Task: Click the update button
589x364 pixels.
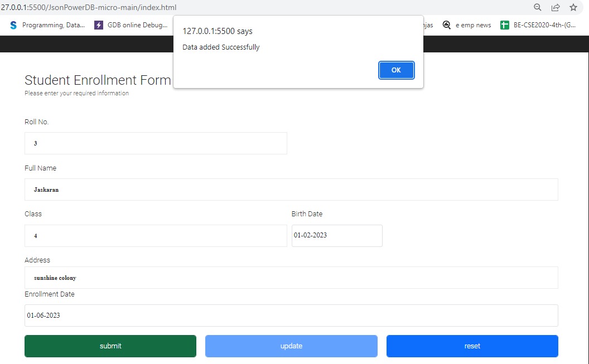Action: point(291,346)
